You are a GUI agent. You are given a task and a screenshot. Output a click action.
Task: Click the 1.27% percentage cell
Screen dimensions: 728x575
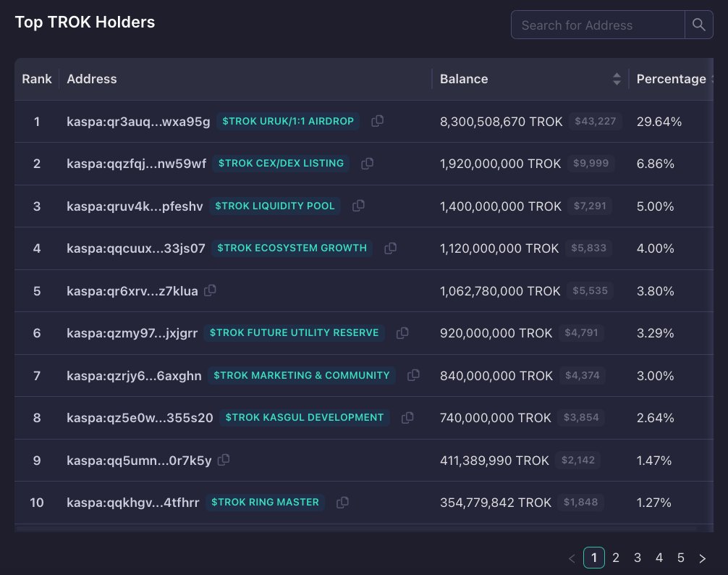click(x=653, y=503)
